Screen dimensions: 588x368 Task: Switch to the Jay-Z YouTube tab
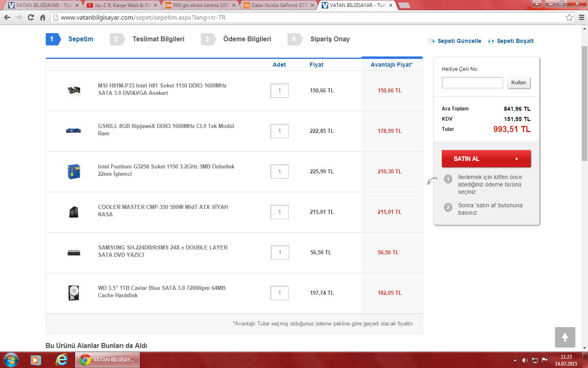(x=121, y=5)
